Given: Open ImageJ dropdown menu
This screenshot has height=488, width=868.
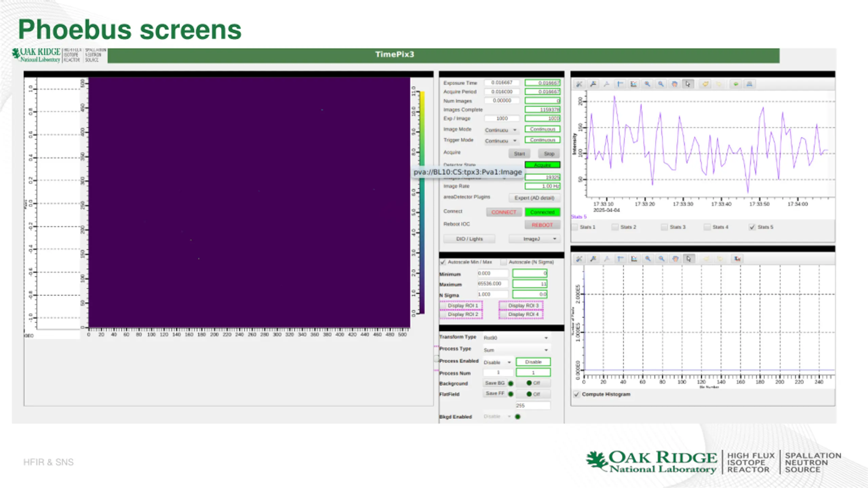Looking at the screenshot, I should click(534, 239).
